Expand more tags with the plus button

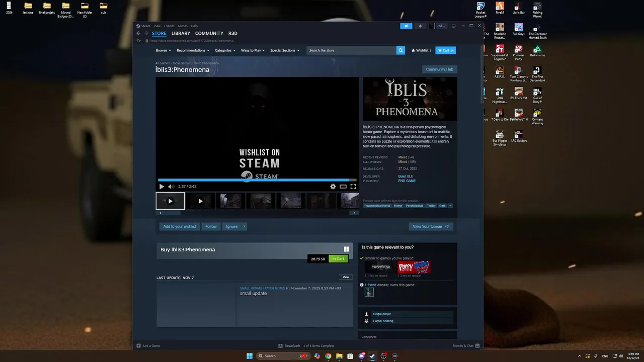tap(450, 206)
